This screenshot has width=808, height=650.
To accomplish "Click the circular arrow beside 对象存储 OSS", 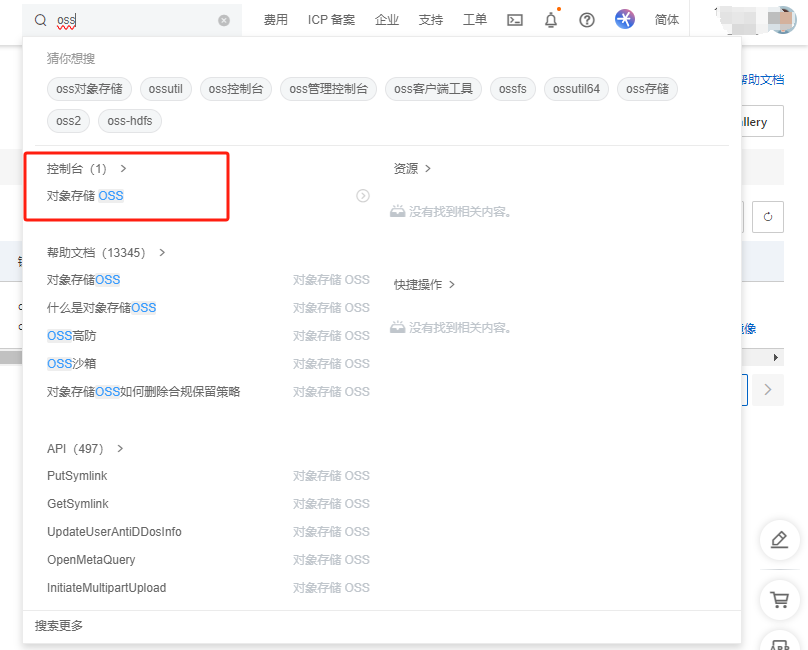I will tap(363, 196).
